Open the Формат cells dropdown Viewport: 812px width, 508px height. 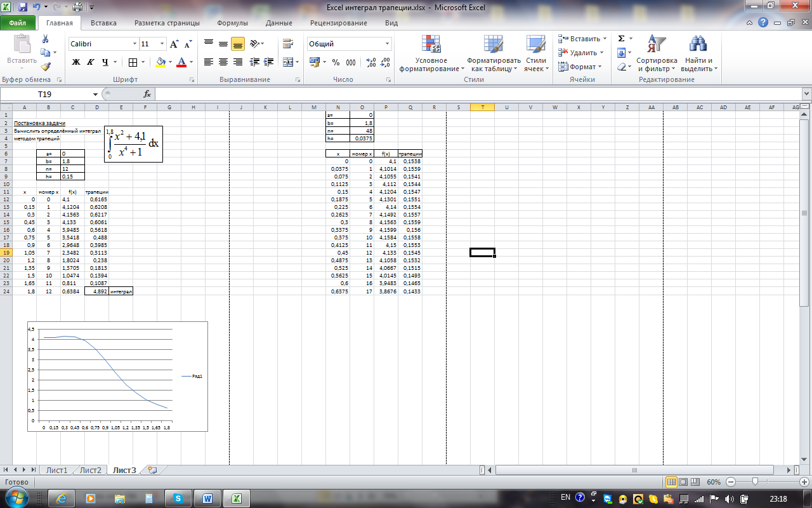click(580, 67)
